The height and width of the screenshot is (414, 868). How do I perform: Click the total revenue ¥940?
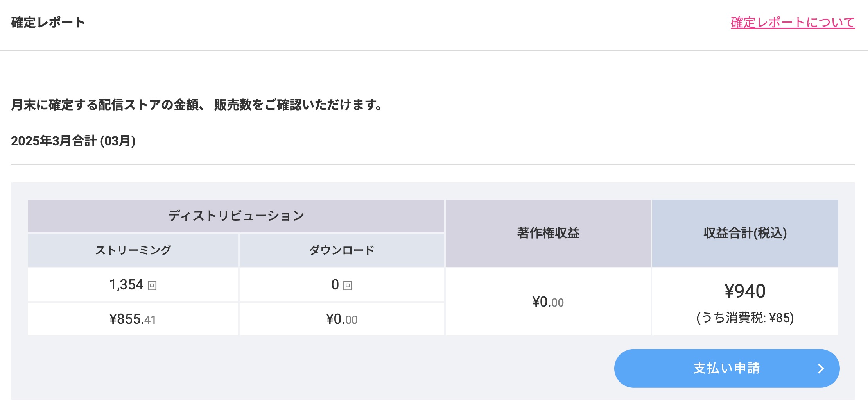pyautogui.click(x=745, y=291)
